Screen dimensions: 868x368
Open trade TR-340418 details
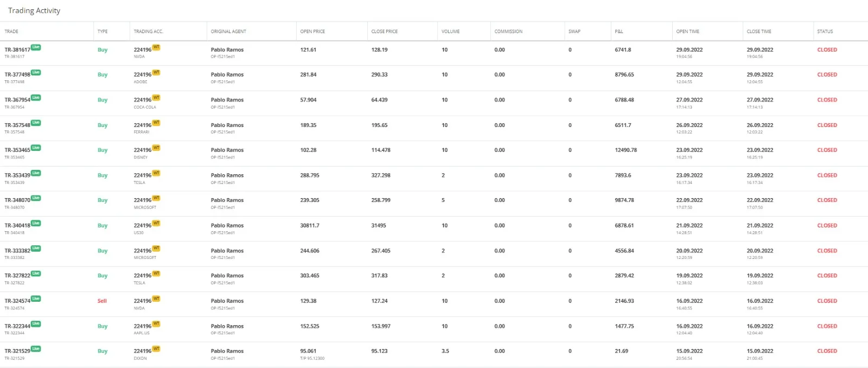(17, 226)
